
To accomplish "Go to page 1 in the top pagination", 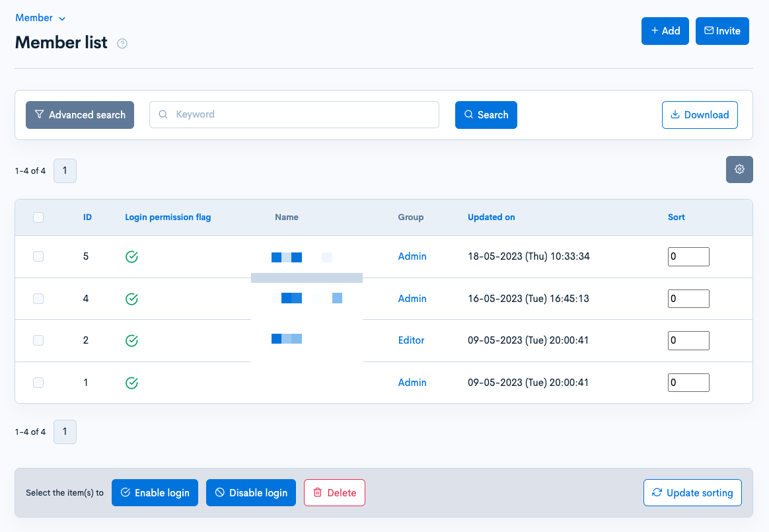I will tap(65, 171).
